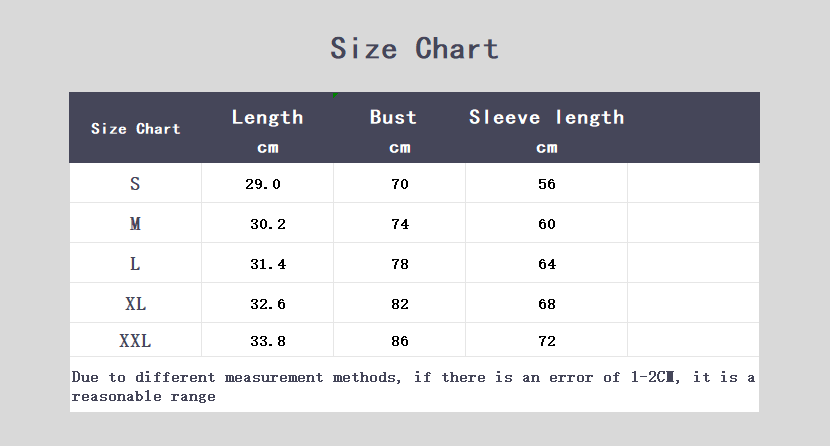
Task: Click the measurement error disclaimer text
Action: (413, 386)
